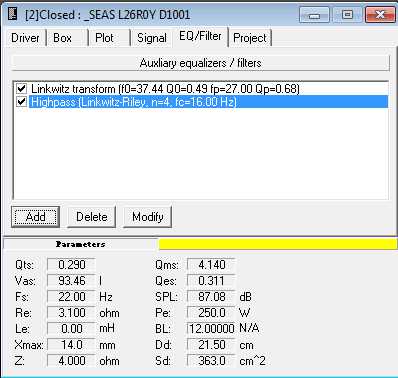Click the SPL field showing 87.08

pos(211,297)
